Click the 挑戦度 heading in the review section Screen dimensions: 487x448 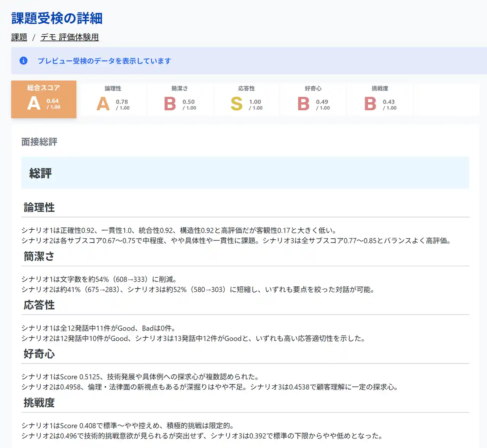click(39, 403)
